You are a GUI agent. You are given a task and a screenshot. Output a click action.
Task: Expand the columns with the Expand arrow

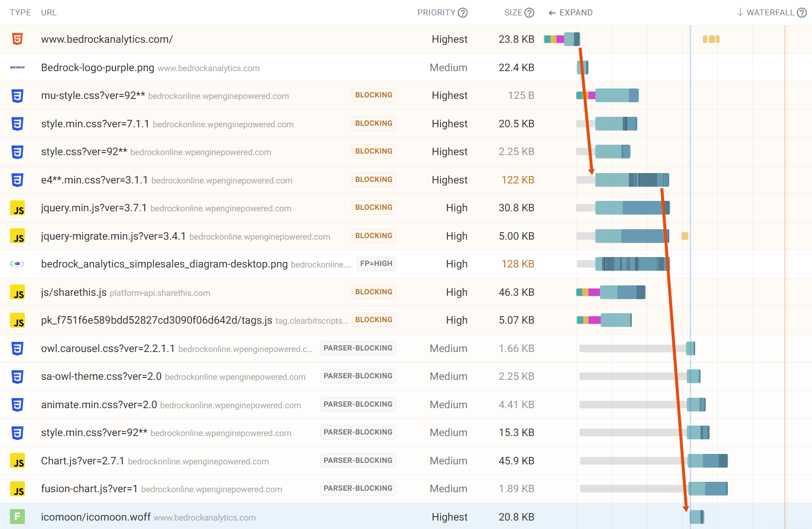tap(570, 13)
